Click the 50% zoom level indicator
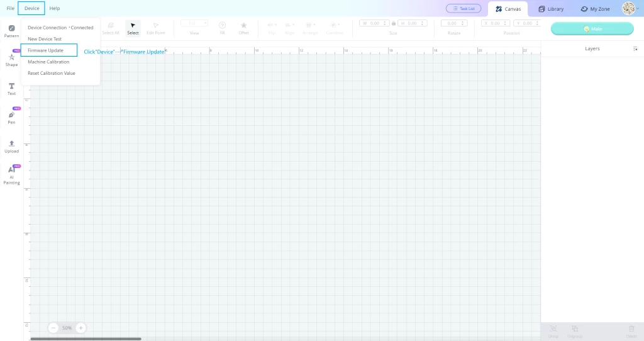This screenshot has height=341, width=644. (67, 328)
